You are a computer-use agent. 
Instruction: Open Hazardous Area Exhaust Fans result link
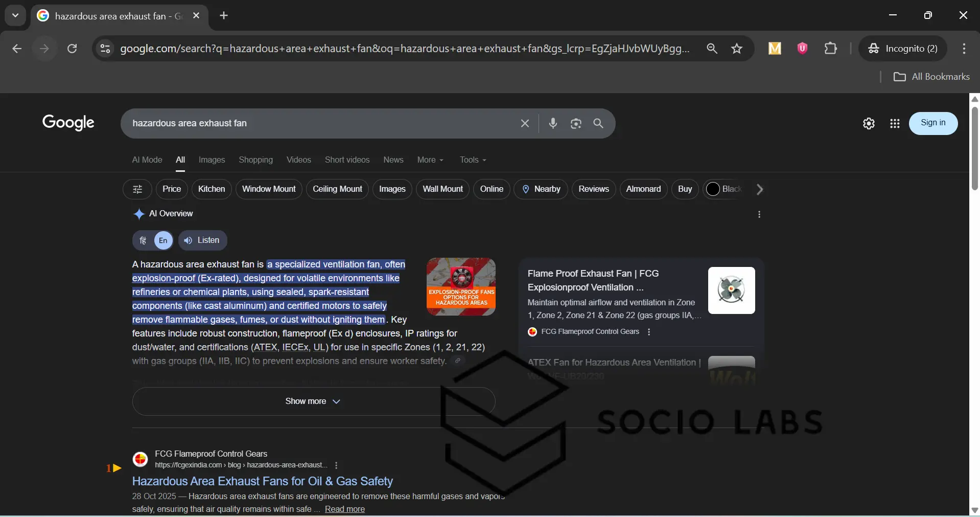(262, 481)
